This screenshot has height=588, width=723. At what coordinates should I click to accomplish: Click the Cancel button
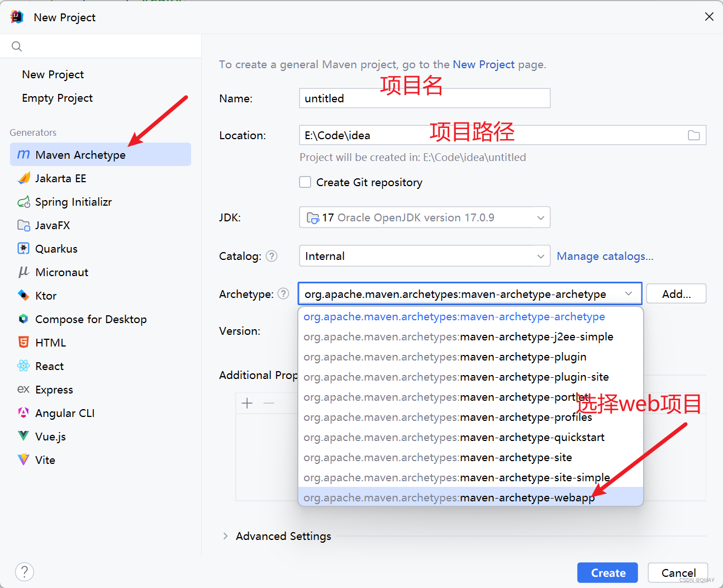[678, 573]
